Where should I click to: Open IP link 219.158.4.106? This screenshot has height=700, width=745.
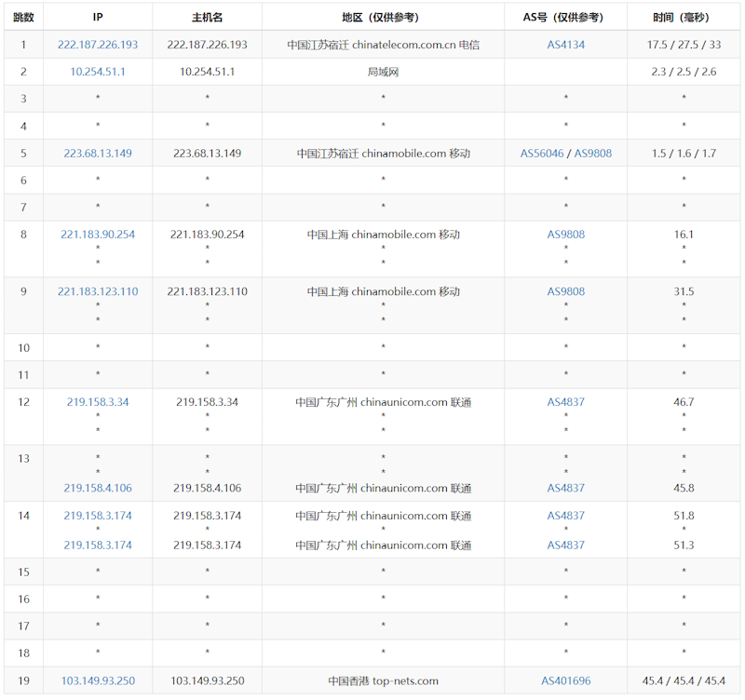click(98, 488)
